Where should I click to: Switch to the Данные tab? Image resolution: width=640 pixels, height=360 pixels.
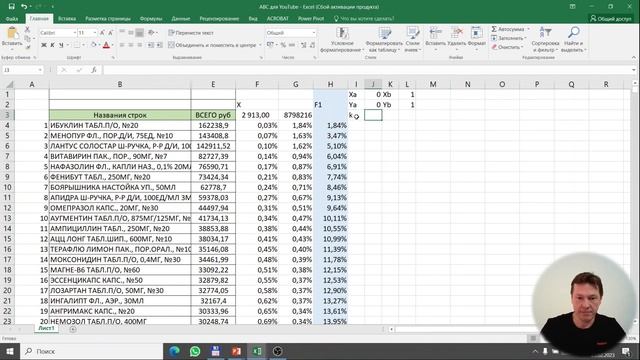tap(181, 18)
